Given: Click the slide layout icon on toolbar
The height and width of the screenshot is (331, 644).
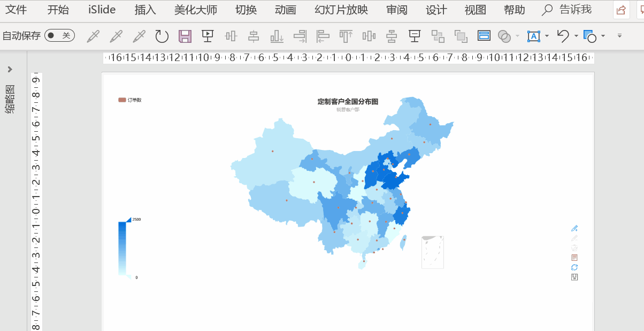Looking at the screenshot, I should [x=483, y=36].
